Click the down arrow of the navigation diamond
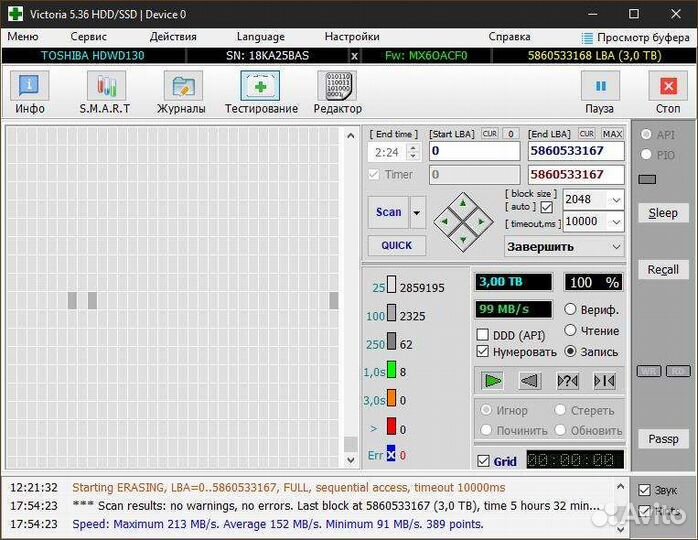The width and height of the screenshot is (698, 540). click(x=463, y=240)
